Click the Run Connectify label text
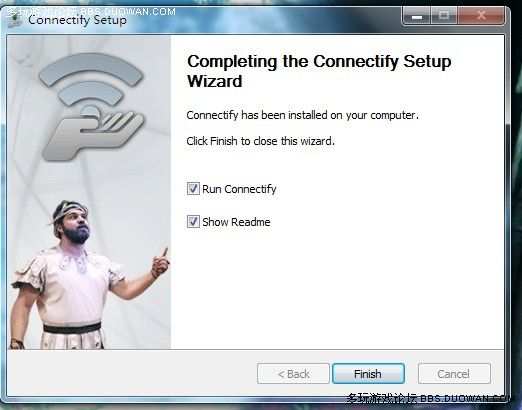This screenshot has width=522, height=410. coord(239,189)
